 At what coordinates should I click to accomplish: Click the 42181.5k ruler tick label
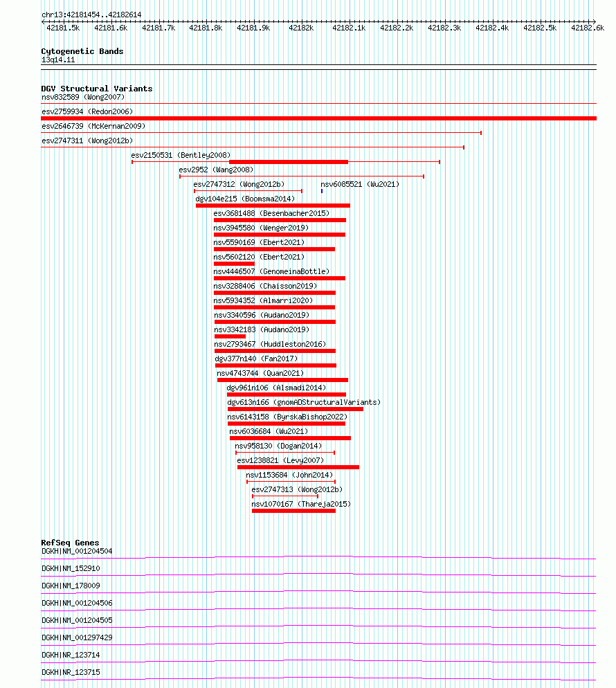[63, 28]
